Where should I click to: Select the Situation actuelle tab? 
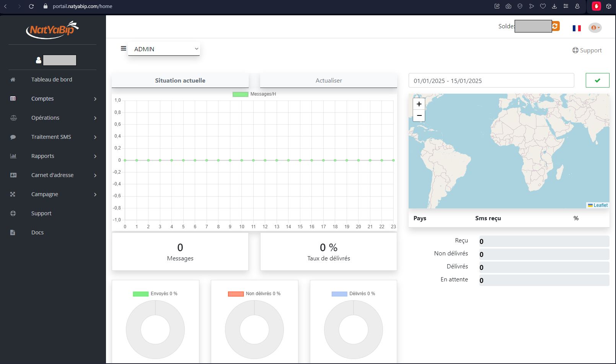[180, 81]
